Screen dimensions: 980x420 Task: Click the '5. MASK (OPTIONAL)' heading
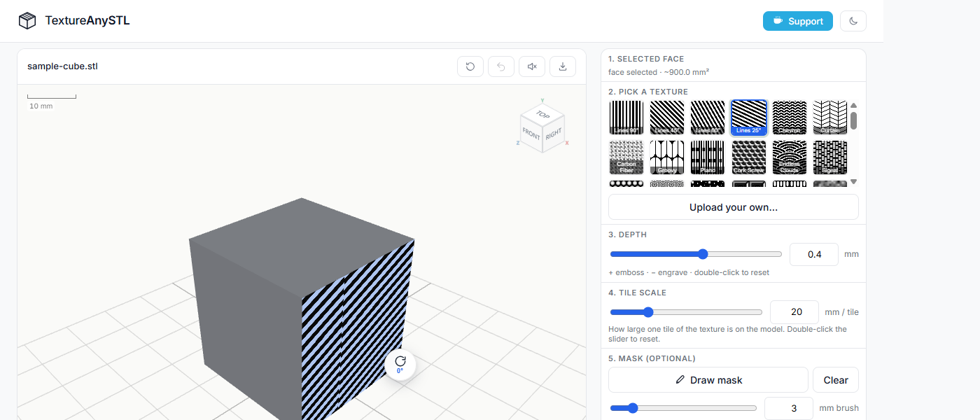point(652,358)
